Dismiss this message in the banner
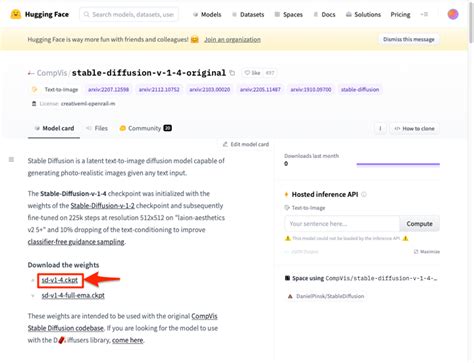The image size is (474, 363). point(409,39)
